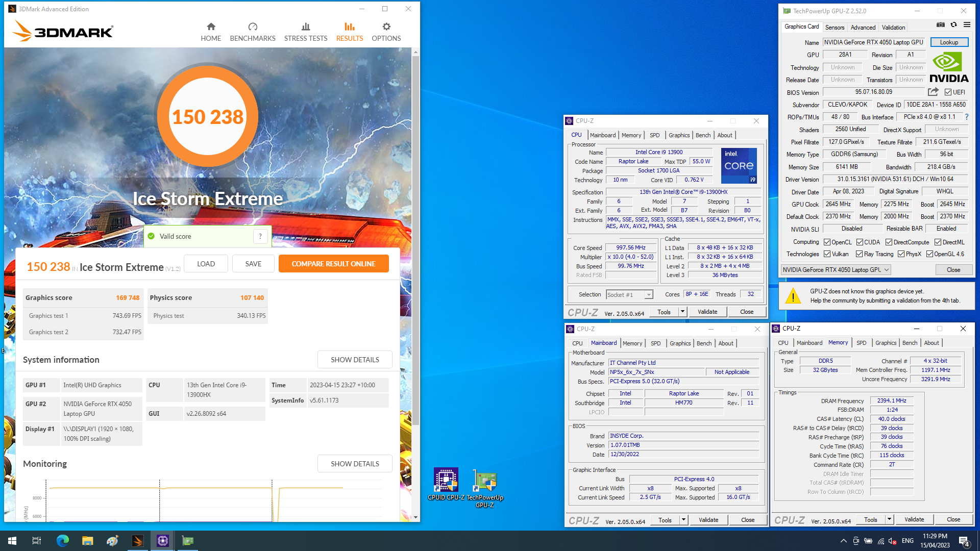Toggle the PhysX checkbox
The width and height of the screenshot is (980, 551).
[901, 254]
